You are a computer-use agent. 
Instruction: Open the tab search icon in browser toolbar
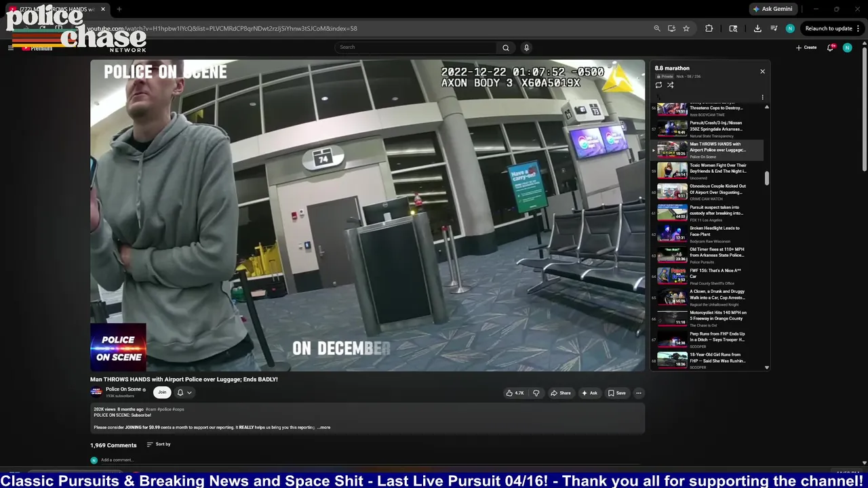point(733,28)
